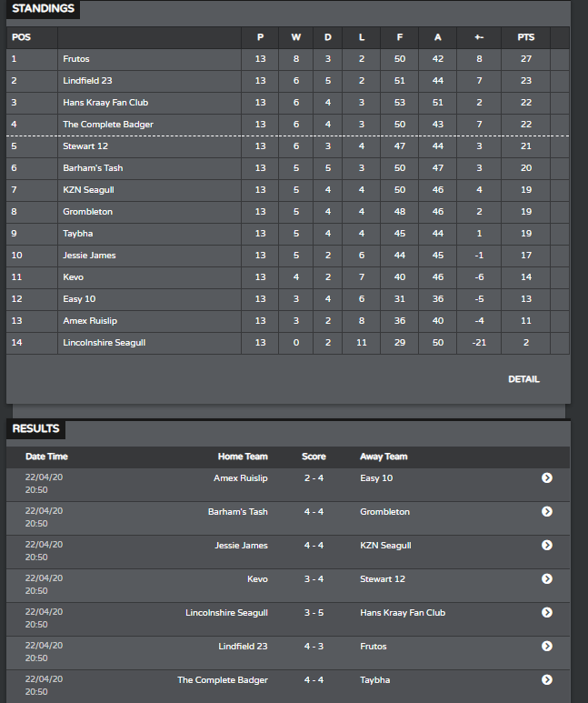Open arrow icon for Lincolnshire Seagull match
The image size is (588, 703).
pyautogui.click(x=547, y=612)
